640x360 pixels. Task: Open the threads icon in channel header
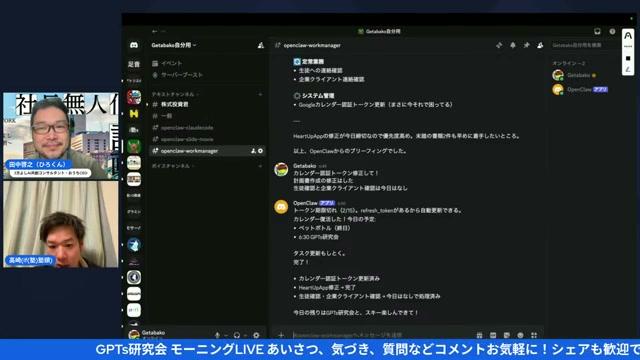(x=499, y=45)
